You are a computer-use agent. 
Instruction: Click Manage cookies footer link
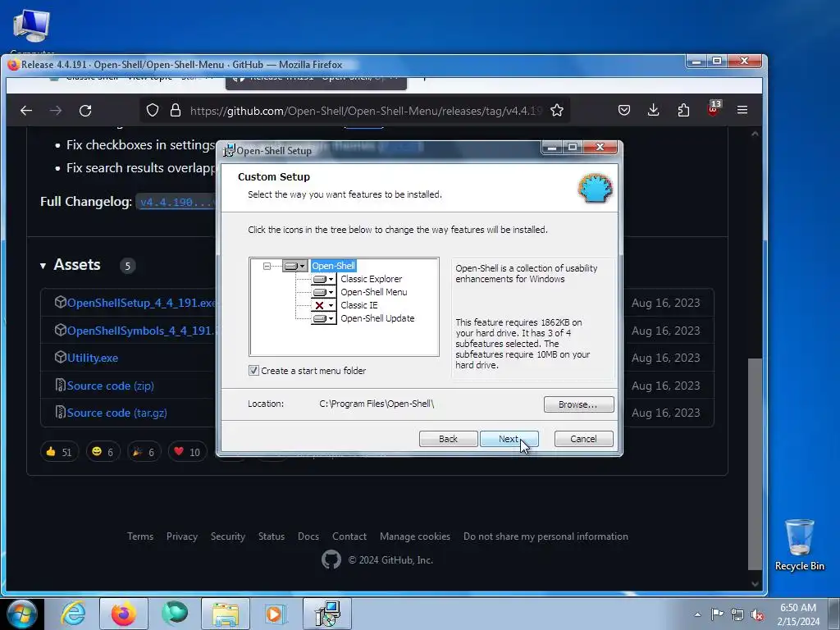(414, 536)
